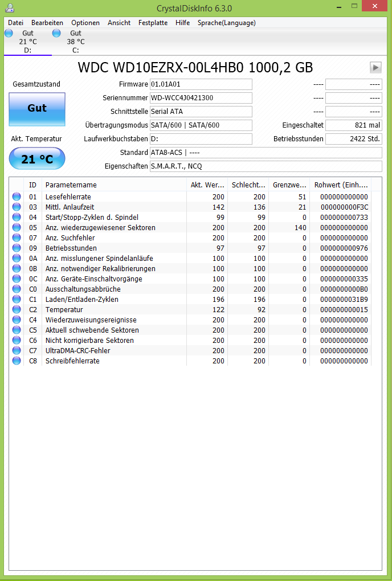Click status icon of Aktuell schwebende Sektoren row
The height and width of the screenshot is (581, 392).
pos(17,330)
